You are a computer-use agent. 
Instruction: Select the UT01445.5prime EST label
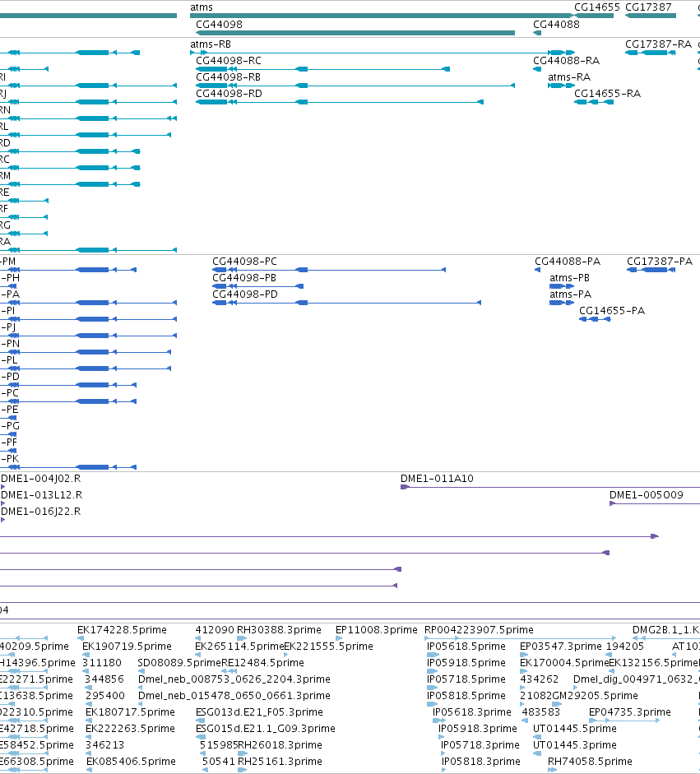pos(575,729)
